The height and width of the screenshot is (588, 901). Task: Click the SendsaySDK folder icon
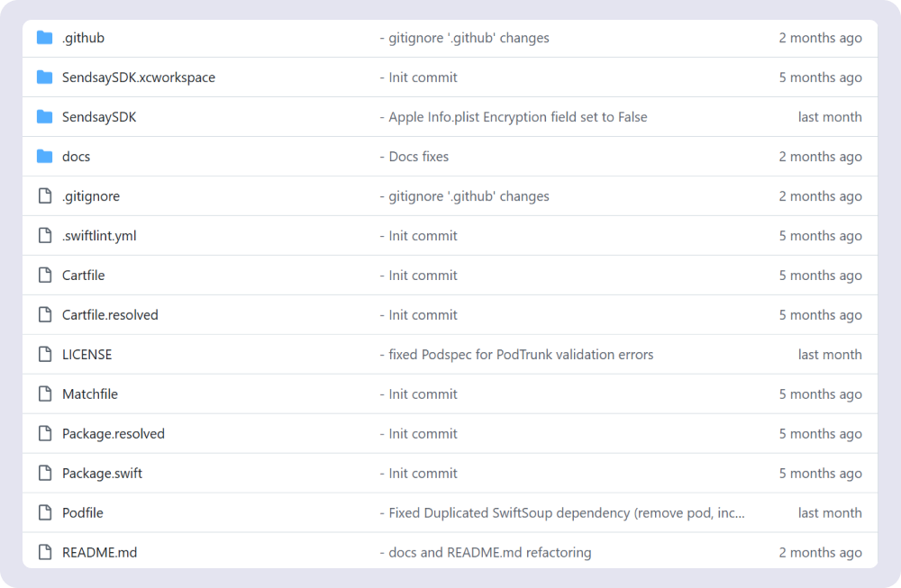[45, 116]
